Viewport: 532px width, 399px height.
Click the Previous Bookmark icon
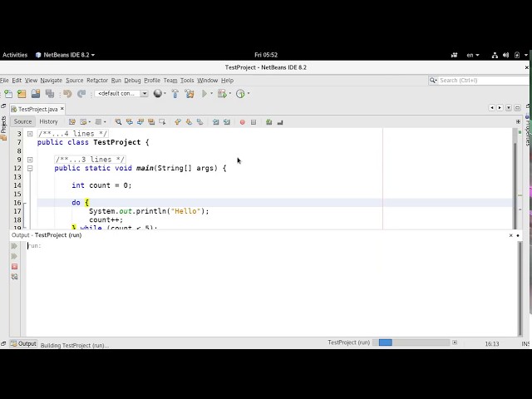178,122
